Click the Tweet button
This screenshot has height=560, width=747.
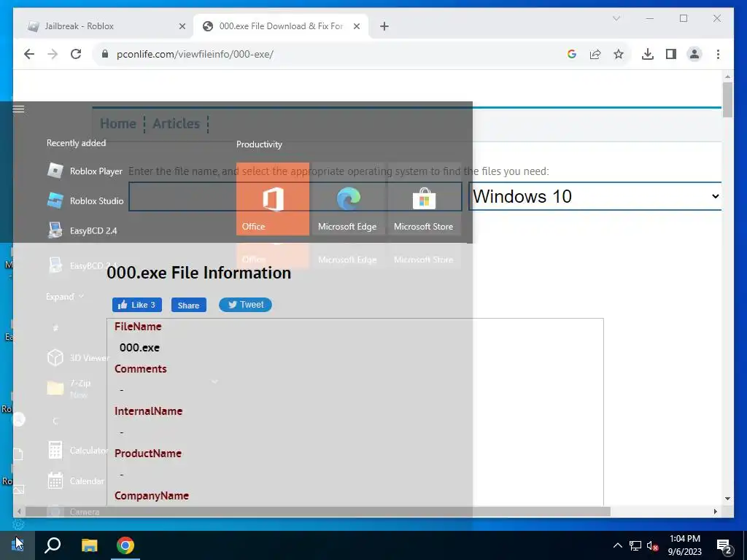[x=245, y=305]
